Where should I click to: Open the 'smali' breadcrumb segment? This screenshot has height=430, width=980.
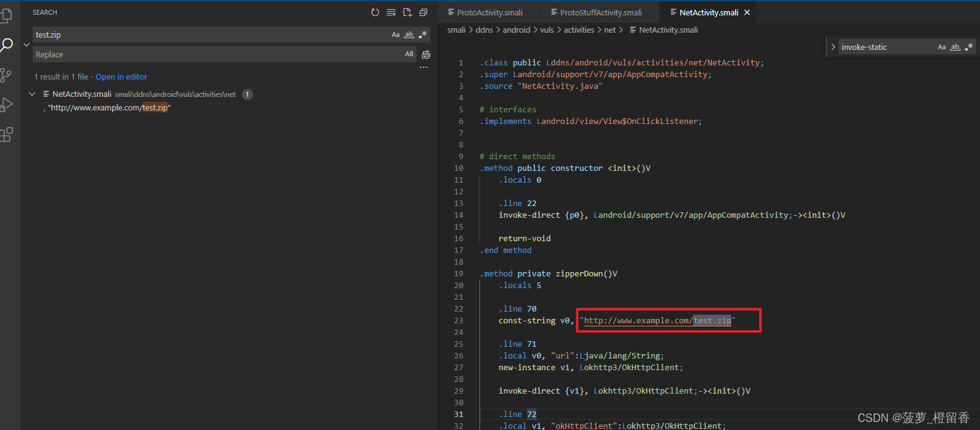point(457,30)
